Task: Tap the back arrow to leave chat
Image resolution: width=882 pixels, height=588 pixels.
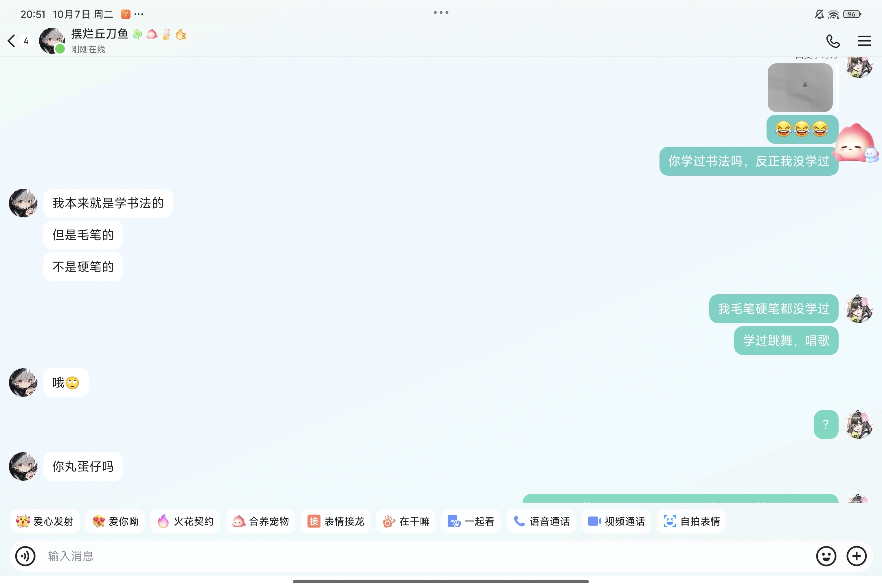Action: pyautogui.click(x=12, y=41)
